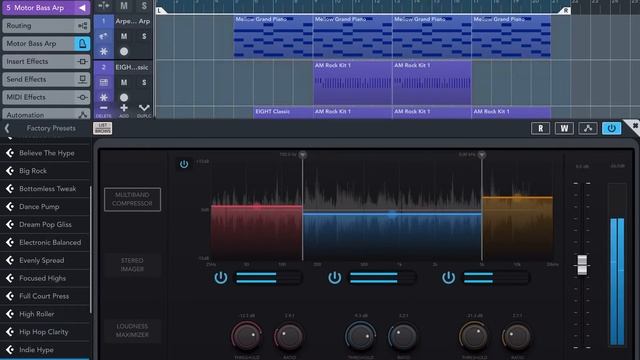
Task: Choose the Full Court Press preset
Action: coord(45,296)
